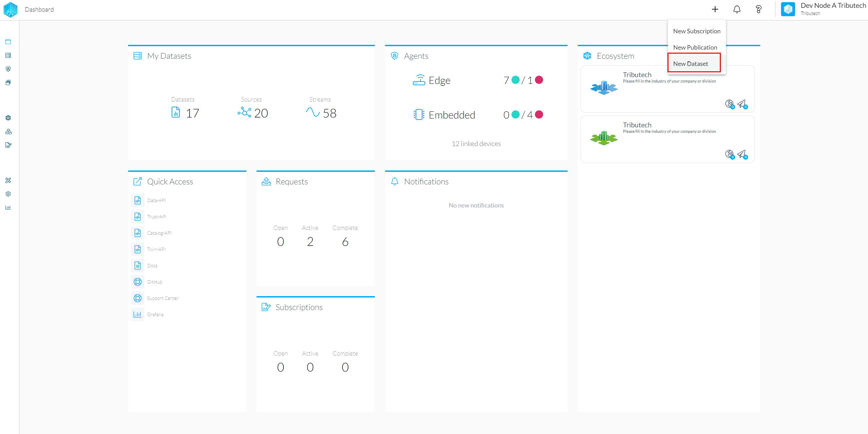
Task: Click the settings gear icon in sidebar
Action: pos(8,194)
